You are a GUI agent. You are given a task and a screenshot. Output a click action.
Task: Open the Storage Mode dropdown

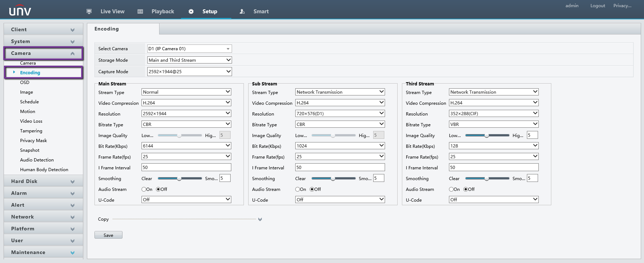pos(189,60)
